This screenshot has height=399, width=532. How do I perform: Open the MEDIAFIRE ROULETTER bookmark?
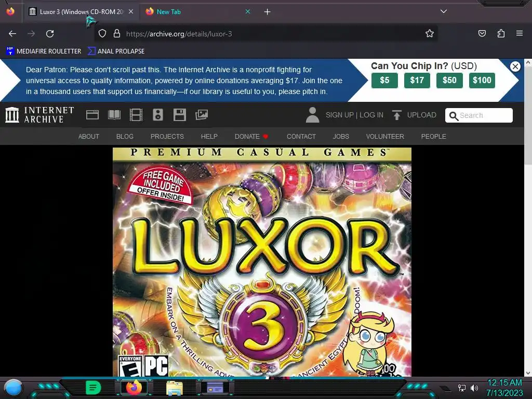click(44, 51)
